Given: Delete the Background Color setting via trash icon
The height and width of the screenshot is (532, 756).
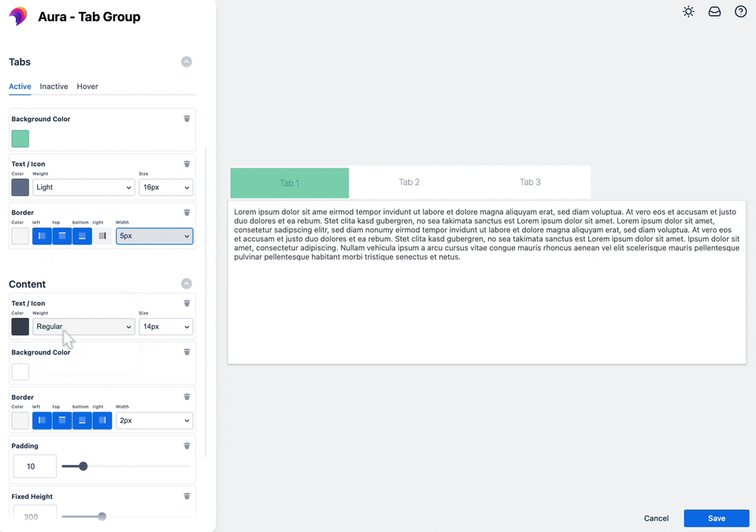Looking at the screenshot, I should 187,118.
